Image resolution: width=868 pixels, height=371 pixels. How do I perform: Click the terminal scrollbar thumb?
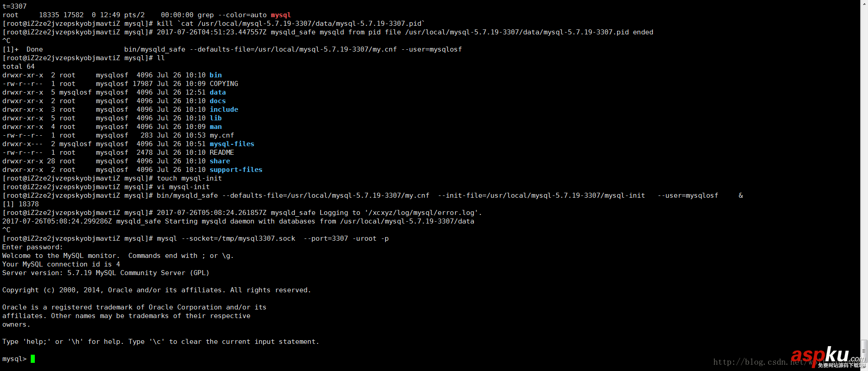coord(864,351)
